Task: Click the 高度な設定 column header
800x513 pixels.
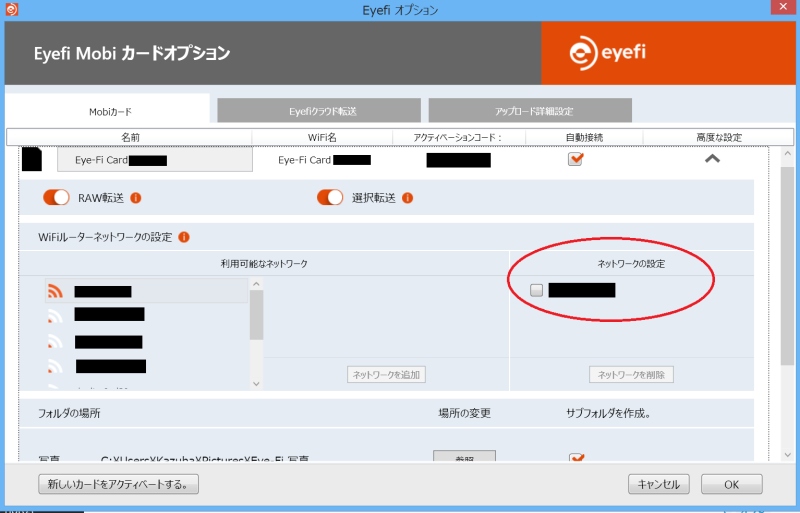Action: click(x=718, y=137)
